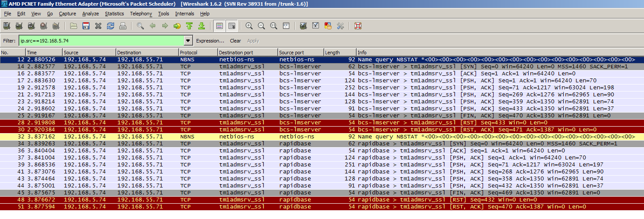Screen dimensions: 644x219
Task: Select packet 12 NBNS name query
Action: point(322,60)
